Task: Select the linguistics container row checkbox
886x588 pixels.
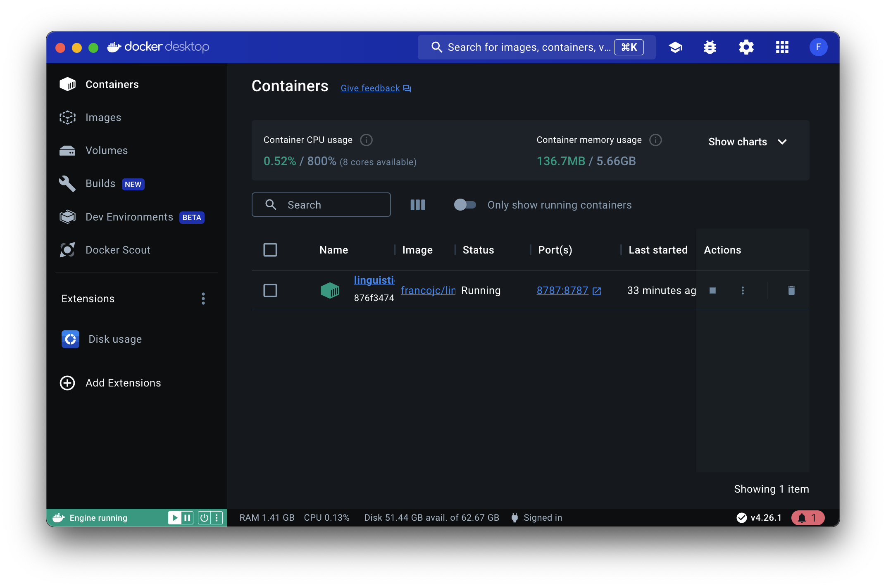Action: coord(270,290)
